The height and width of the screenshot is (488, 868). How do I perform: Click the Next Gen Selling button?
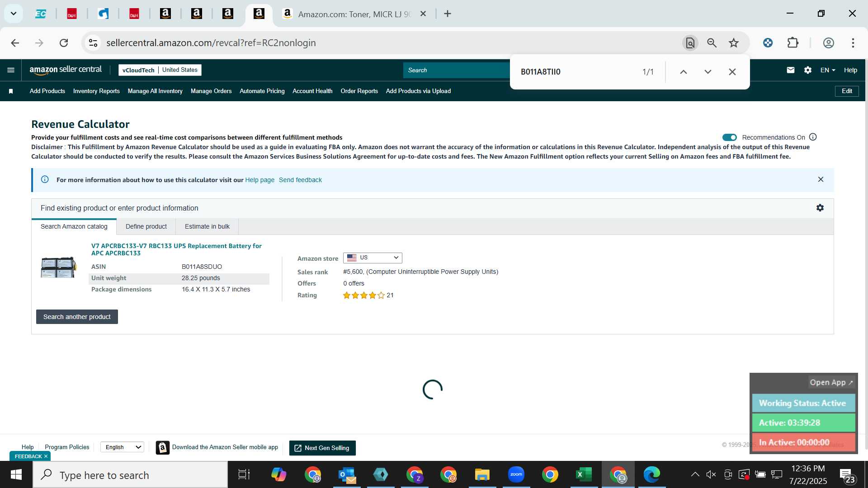322,448
